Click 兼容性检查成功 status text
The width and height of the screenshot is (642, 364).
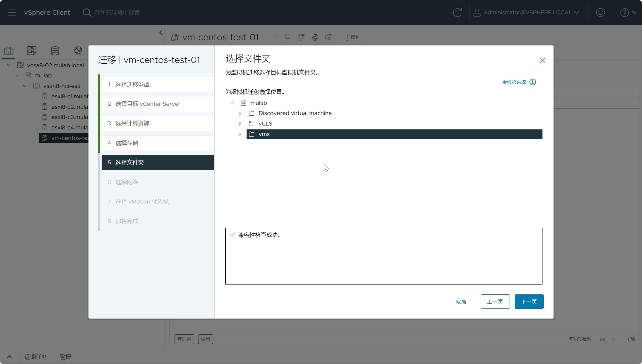coord(259,235)
